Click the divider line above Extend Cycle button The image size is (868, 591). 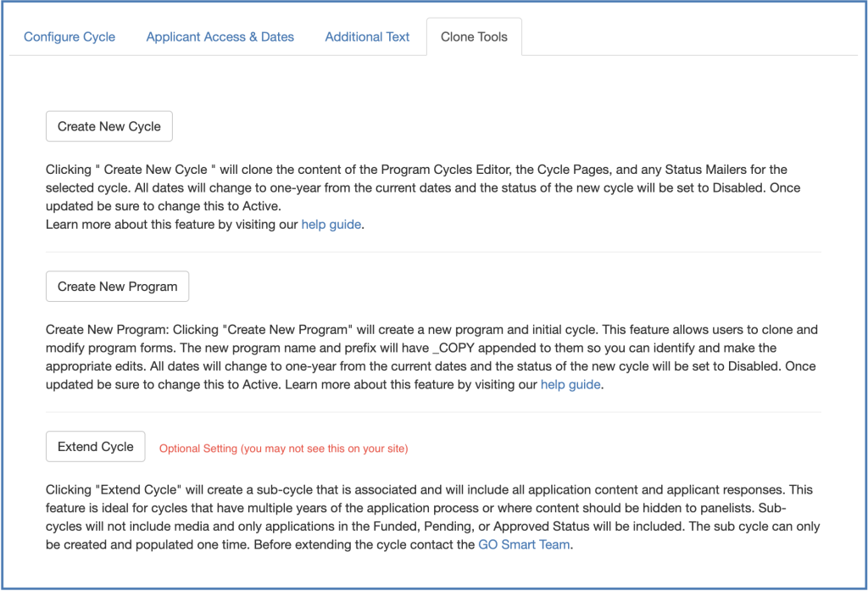coord(433,412)
